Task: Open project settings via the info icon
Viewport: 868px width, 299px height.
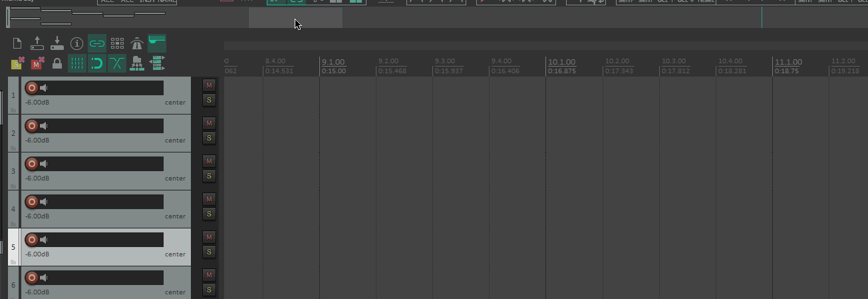Action: (77, 43)
